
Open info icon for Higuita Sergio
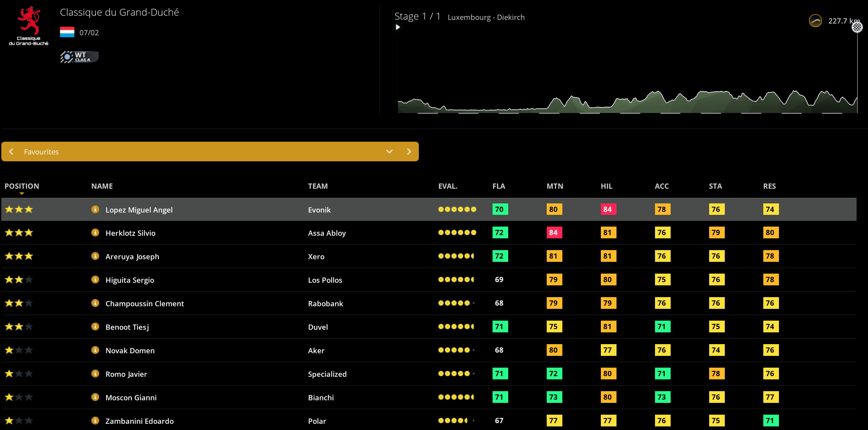click(95, 279)
